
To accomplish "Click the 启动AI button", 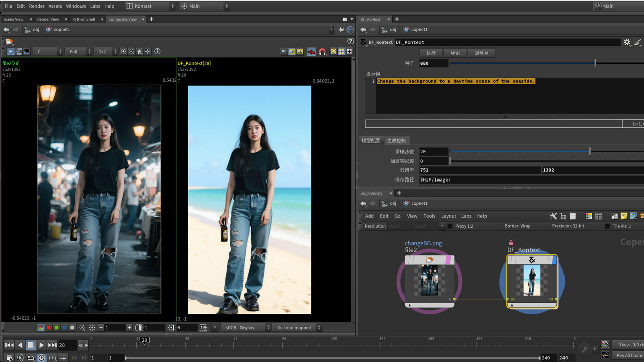I will (x=481, y=53).
